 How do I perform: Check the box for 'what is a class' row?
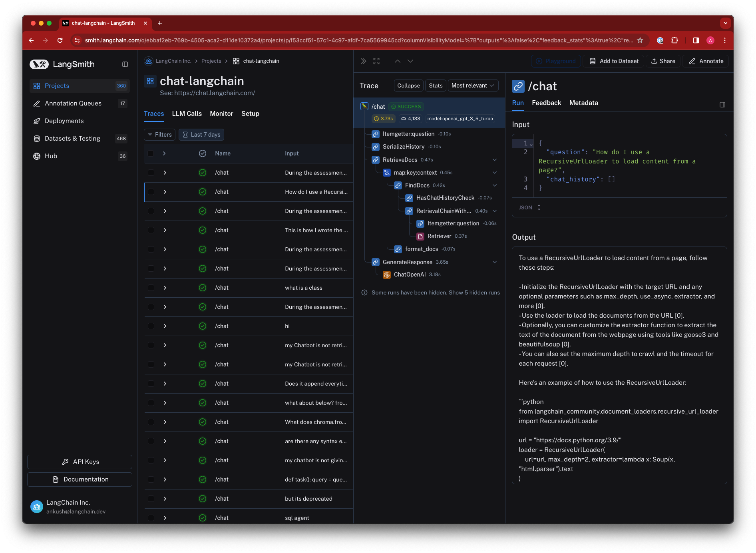[151, 288]
